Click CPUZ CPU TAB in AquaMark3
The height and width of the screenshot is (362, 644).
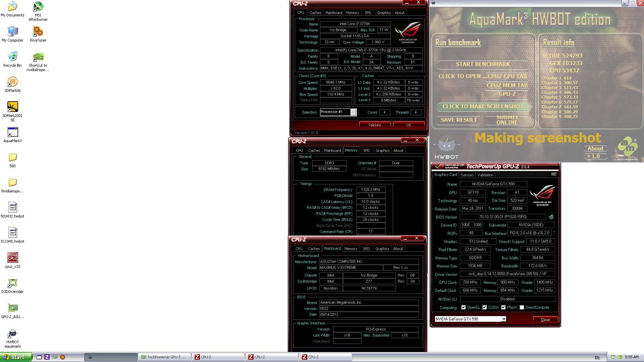click(x=507, y=76)
